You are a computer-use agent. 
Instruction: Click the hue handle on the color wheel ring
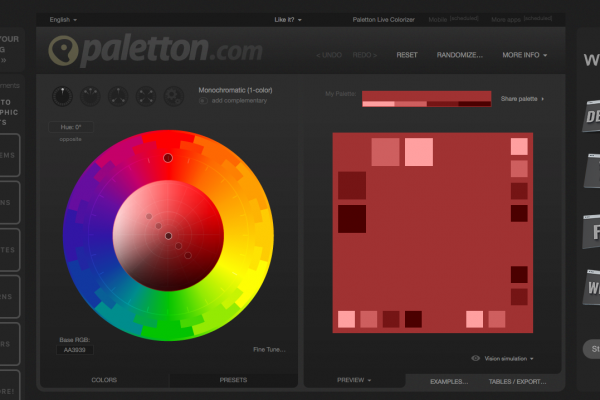pyautogui.click(x=168, y=158)
